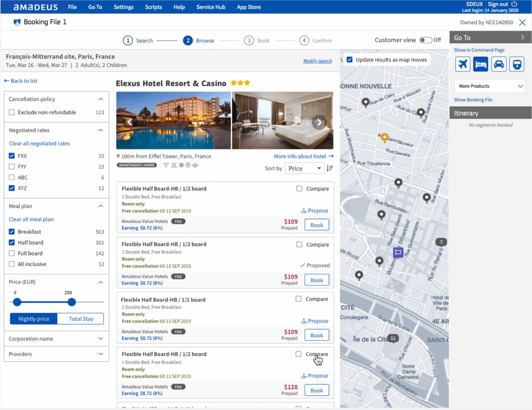The width and height of the screenshot is (532, 410).
Task: Click the hotel bed product icon
Action: point(481,64)
